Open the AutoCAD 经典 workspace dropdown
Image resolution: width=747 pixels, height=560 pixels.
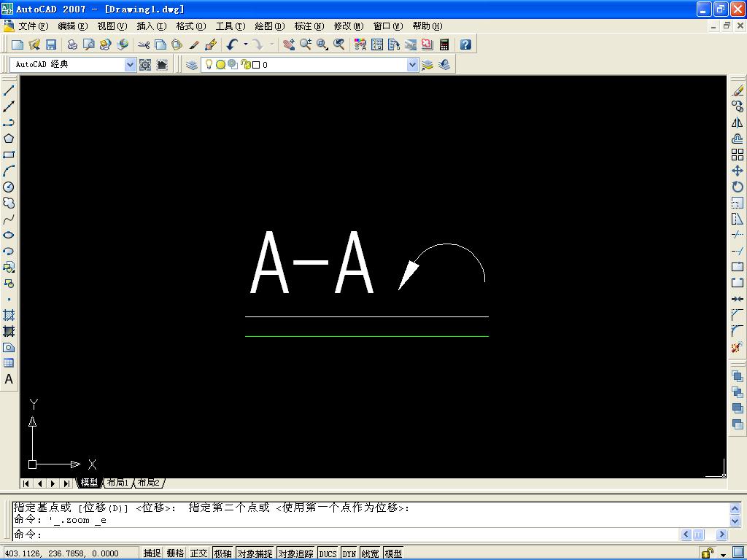tap(130, 65)
